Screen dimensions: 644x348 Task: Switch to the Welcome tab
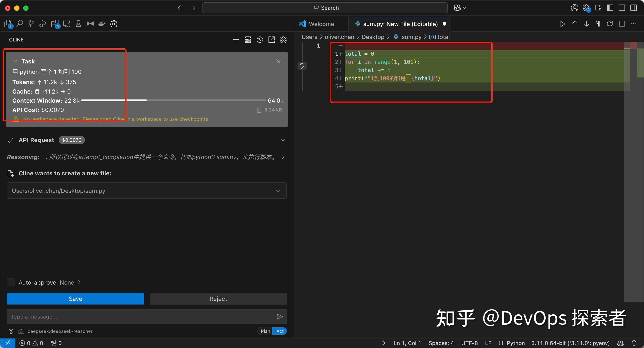pyautogui.click(x=321, y=24)
